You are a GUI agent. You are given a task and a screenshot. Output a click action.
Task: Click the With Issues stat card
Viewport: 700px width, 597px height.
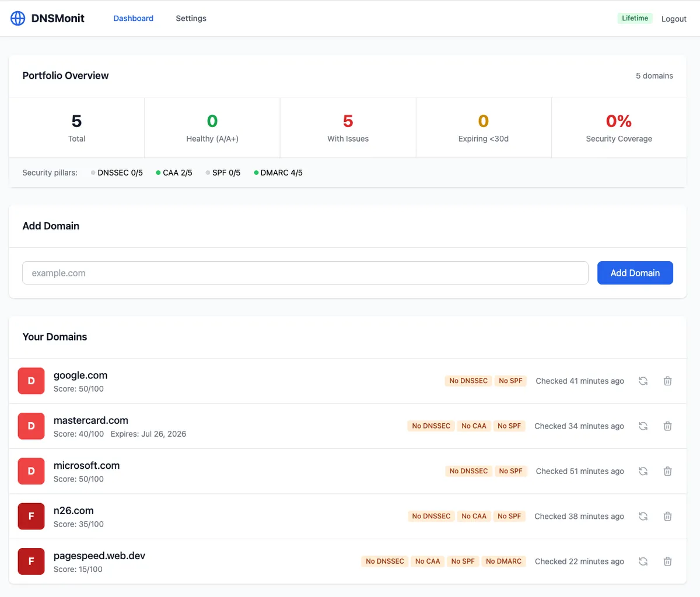[348, 128]
